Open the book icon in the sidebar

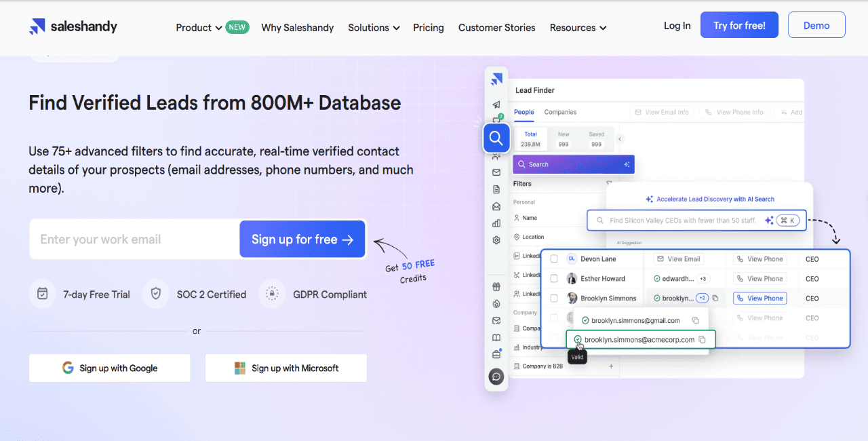tap(496, 337)
